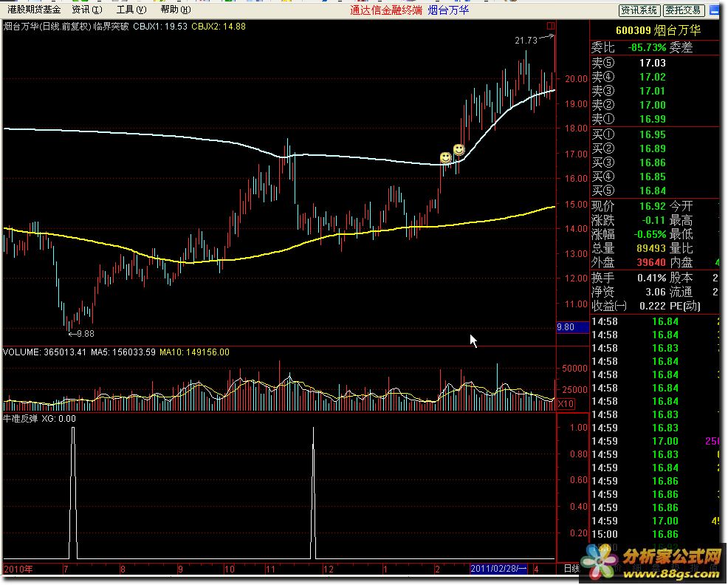
Task: Click the lower-left smiley signal marker
Action: 445,157
